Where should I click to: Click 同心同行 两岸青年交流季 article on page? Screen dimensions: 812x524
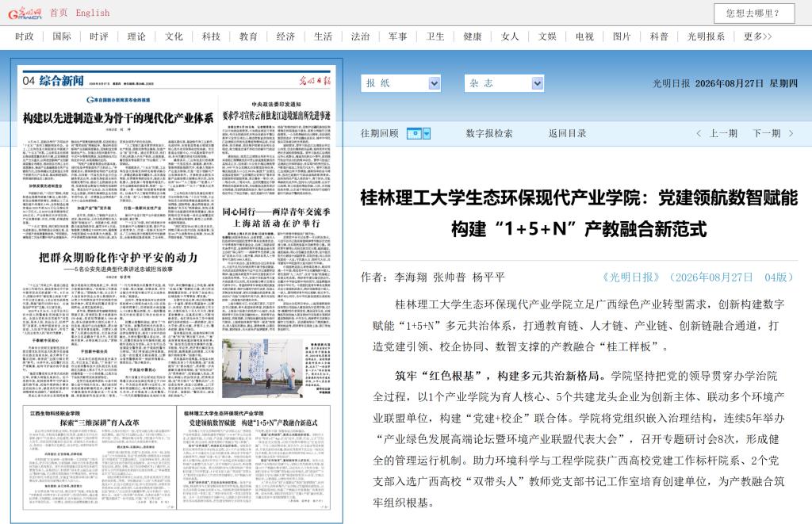(276, 217)
